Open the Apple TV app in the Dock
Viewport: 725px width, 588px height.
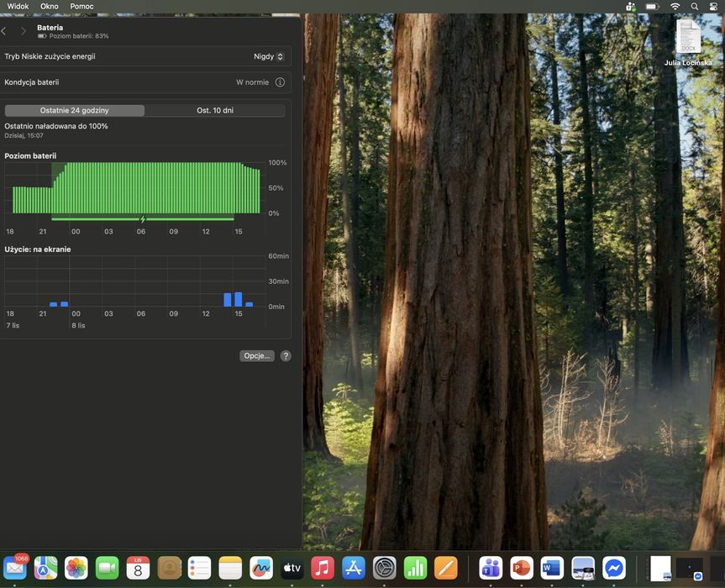click(x=292, y=568)
